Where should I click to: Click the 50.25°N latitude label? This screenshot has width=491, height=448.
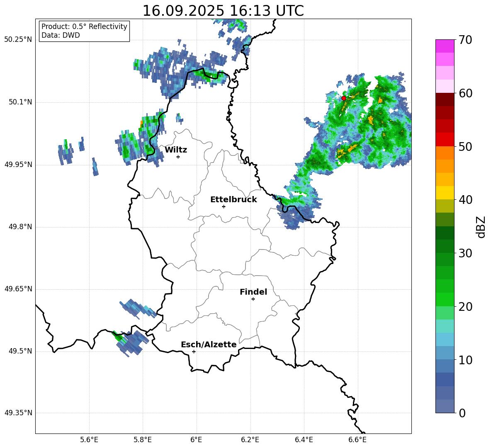pos(18,40)
